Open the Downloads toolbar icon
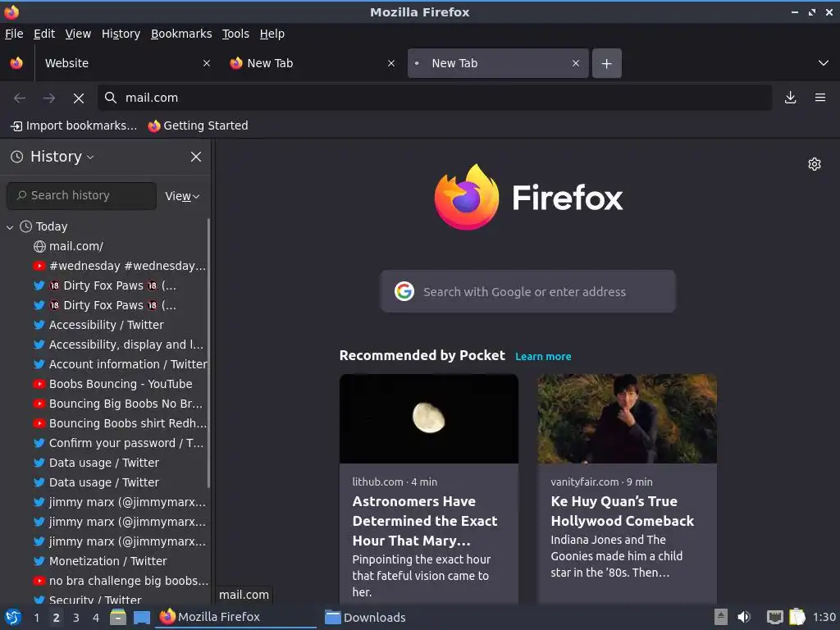Viewport: 840px width, 630px height. pyautogui.click(x=790, y=98)
